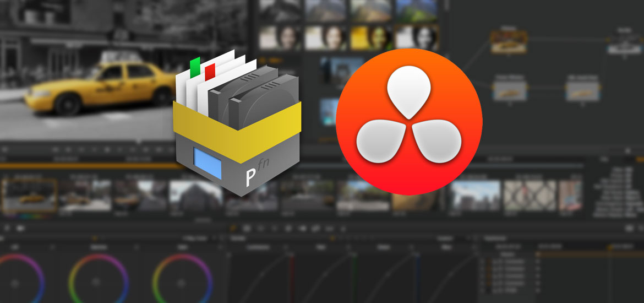Viewport: 644px width, 303px height.
Task: Open the yellow-tinted woman gallery still
Action: click(370, 37)
